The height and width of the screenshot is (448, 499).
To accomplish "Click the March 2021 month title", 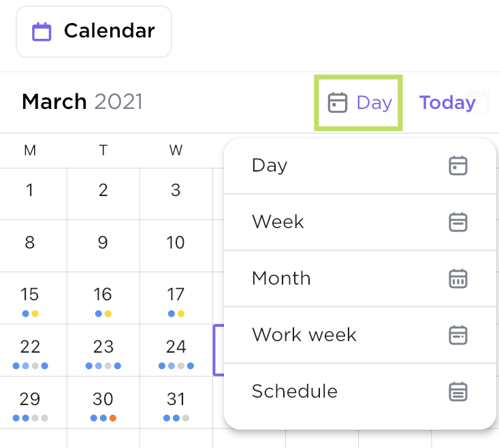I will (82, 102).
